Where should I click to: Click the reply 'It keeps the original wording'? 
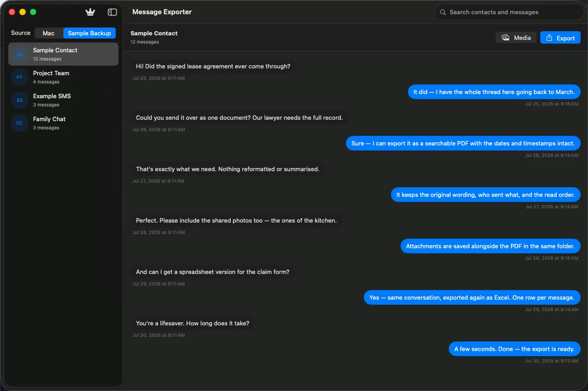click(x=486, y=195)
